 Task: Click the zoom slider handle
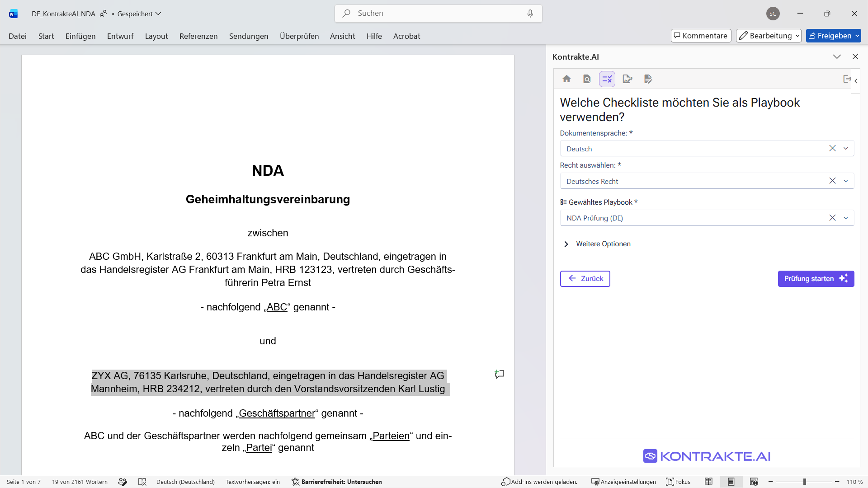click(805, 482)
